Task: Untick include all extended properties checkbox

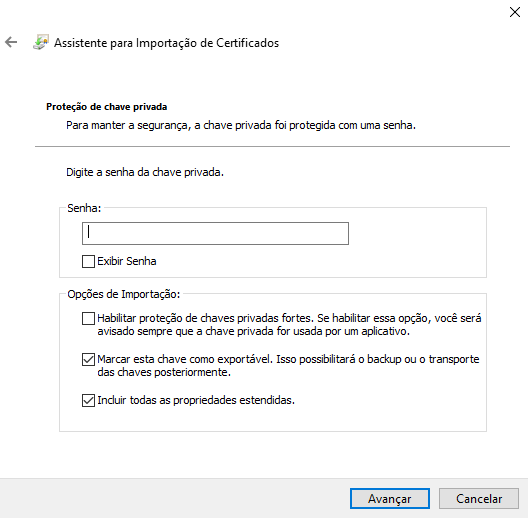Action: click(88, 400)
